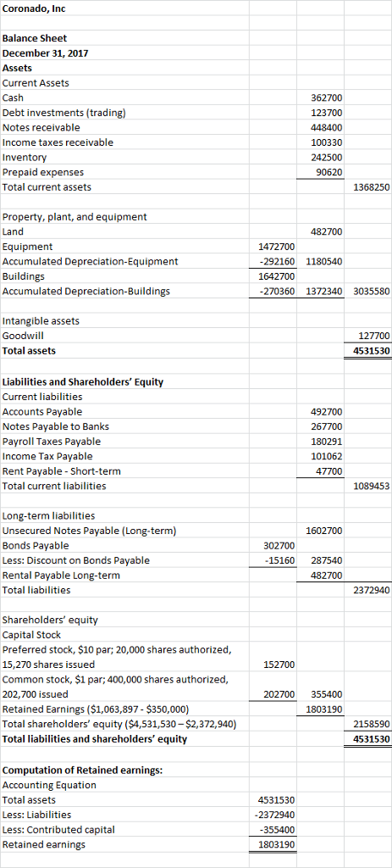Click the Bonds Payable value 302700
The width and height of the screenshot is (392, 868).
pos(279,546)
